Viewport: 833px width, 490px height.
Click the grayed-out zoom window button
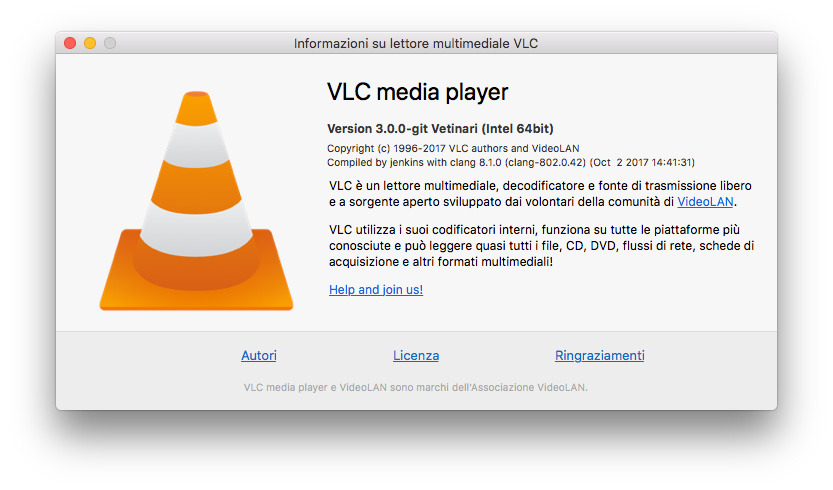[x=110, y=43]
